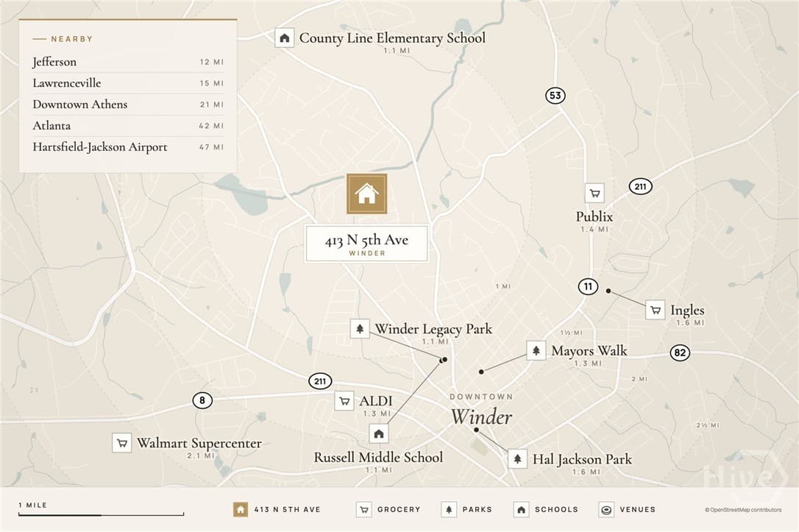This screenshot has width=799, height=532.
Task: Click the NEARBY panel heading
Action: tap(72, 39)
